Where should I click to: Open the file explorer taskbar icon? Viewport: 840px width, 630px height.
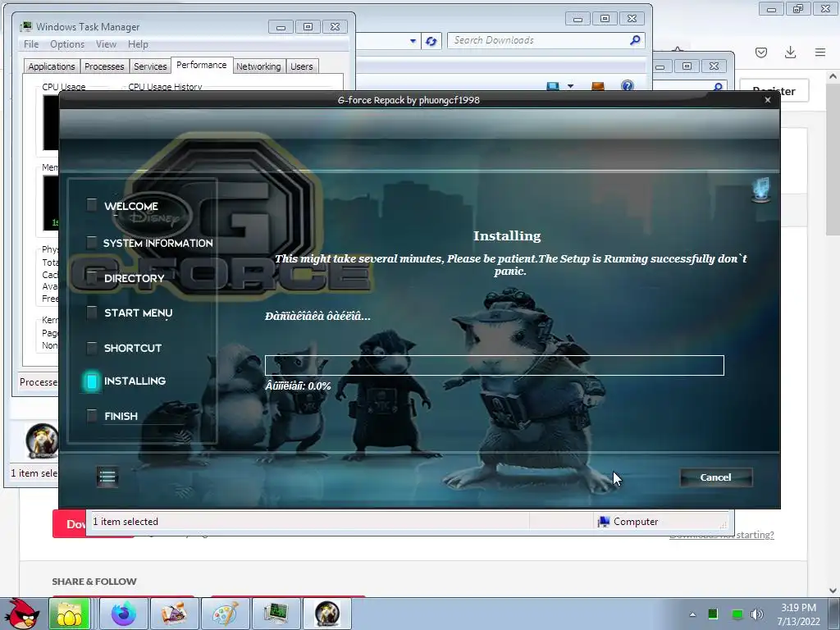[69, 614]
